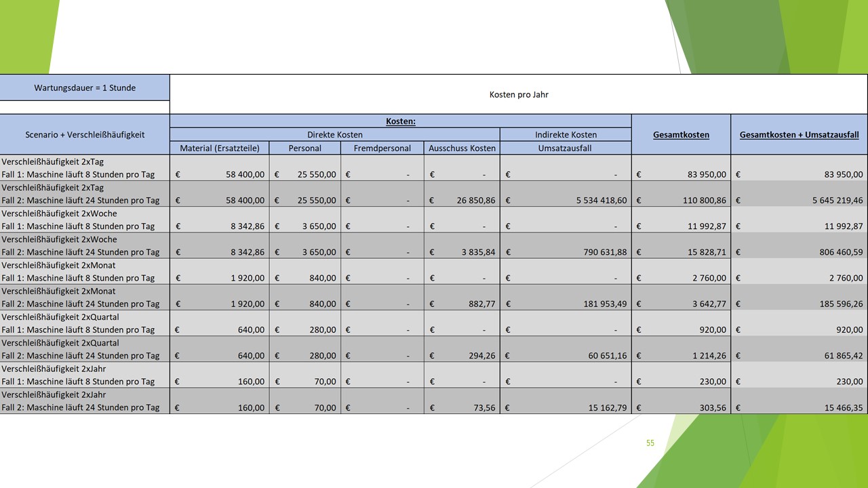Click the final total 15 466,35
The image size is (868, 488).
point(835,407)
